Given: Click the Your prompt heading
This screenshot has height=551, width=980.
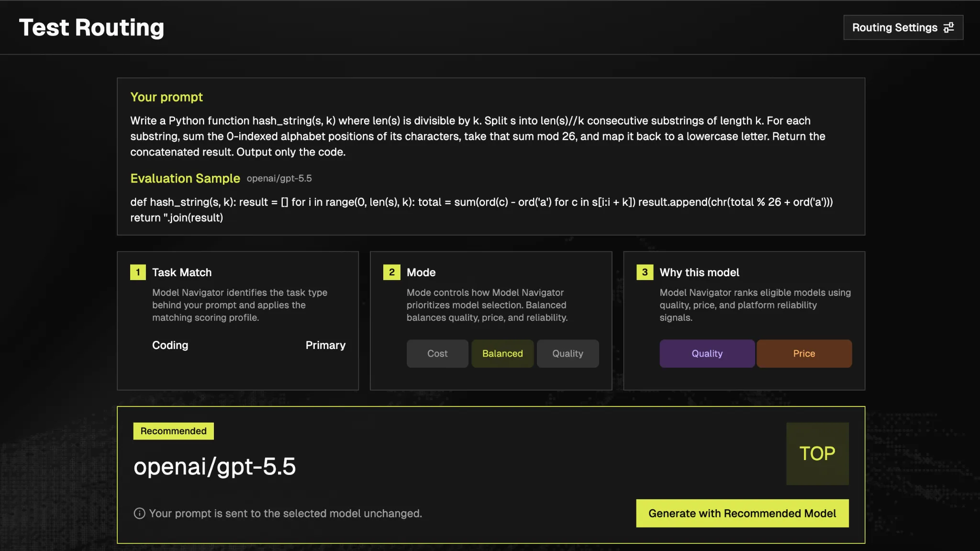Looking at the screenshot, I should click(x=167, y=97).
